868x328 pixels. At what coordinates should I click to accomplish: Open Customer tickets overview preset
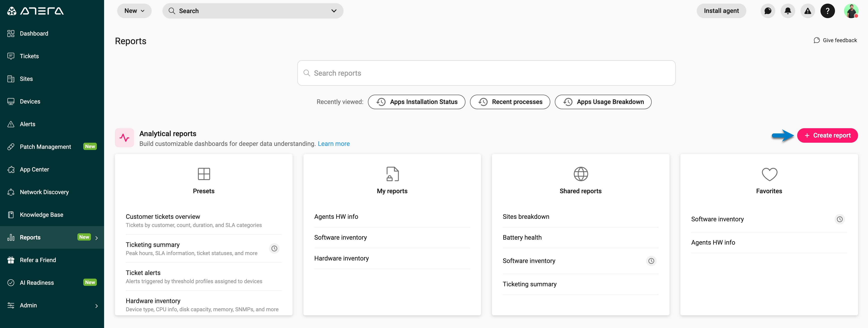click(x=203, y=220)
